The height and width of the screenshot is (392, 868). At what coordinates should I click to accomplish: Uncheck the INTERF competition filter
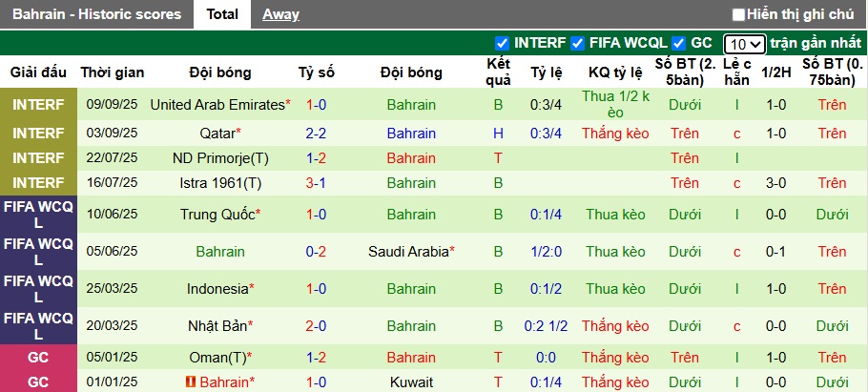503,43
